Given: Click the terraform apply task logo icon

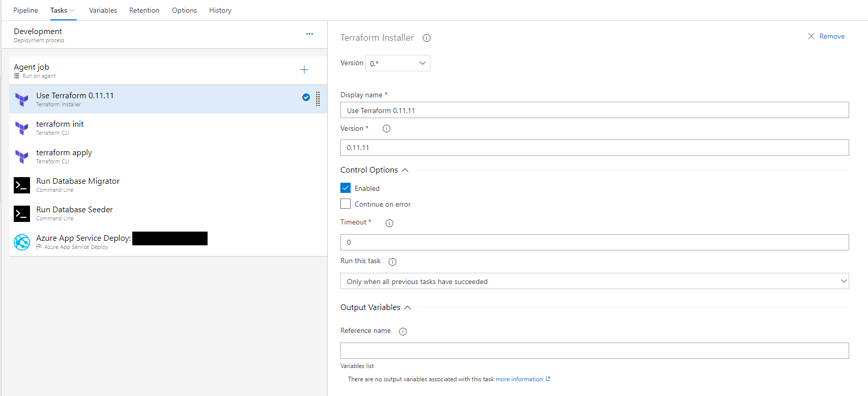Looking at the screenshot, I should tap(22, 156).
